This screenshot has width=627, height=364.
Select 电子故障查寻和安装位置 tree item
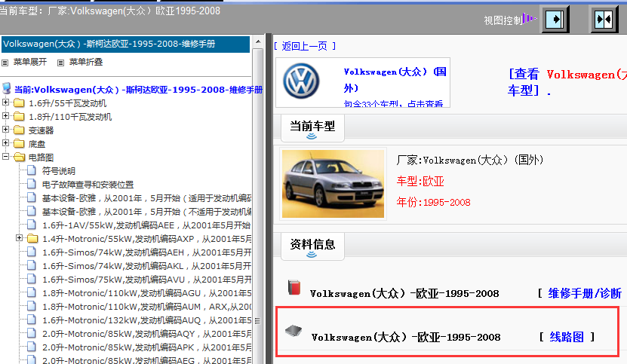point(88,185)
